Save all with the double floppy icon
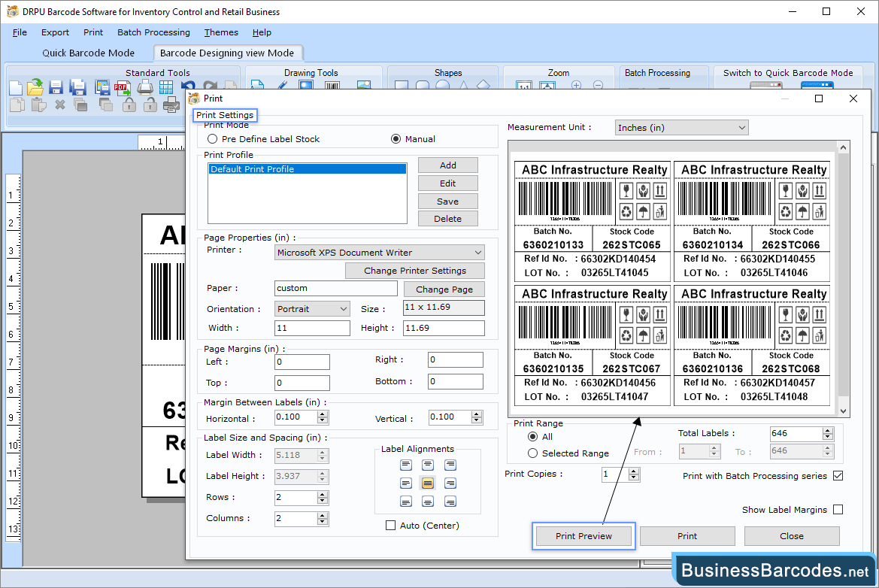This screenshot has width=879, height=588. click(77, 87)
